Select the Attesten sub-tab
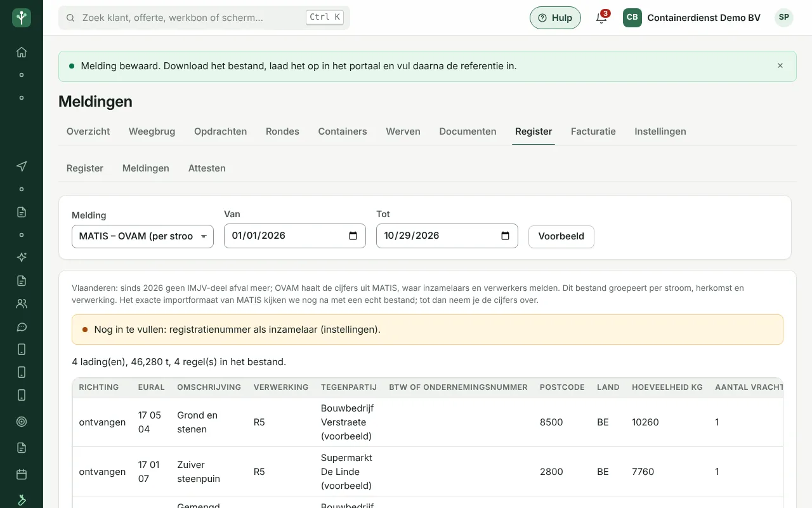812x508 pixels. [207, 168]
